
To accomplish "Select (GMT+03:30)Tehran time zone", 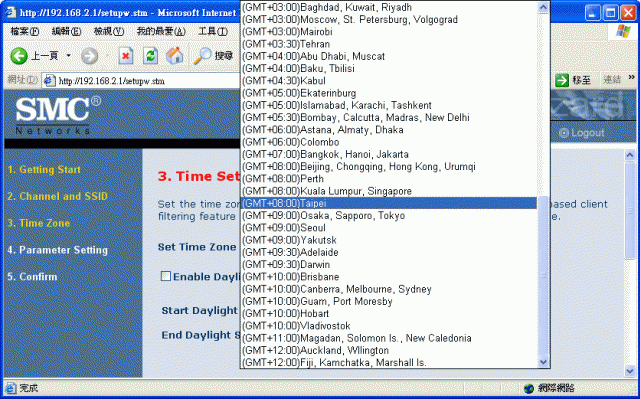I will [389, 44].
